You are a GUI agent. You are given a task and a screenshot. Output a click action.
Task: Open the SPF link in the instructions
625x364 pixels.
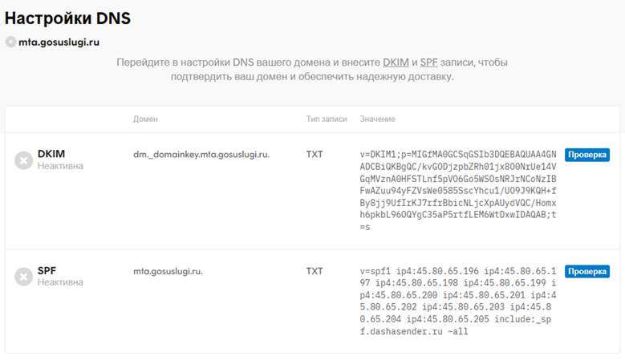(428, 63)
